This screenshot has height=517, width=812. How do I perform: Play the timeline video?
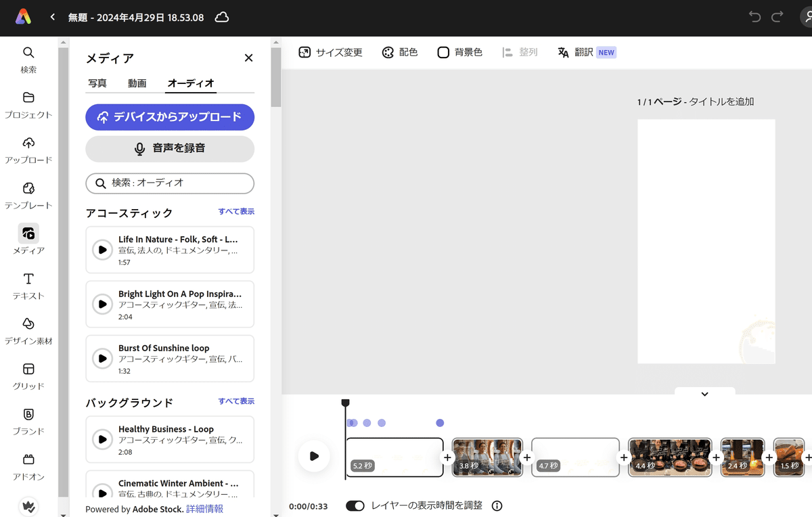pyautogui.click(x=314, y=456)
